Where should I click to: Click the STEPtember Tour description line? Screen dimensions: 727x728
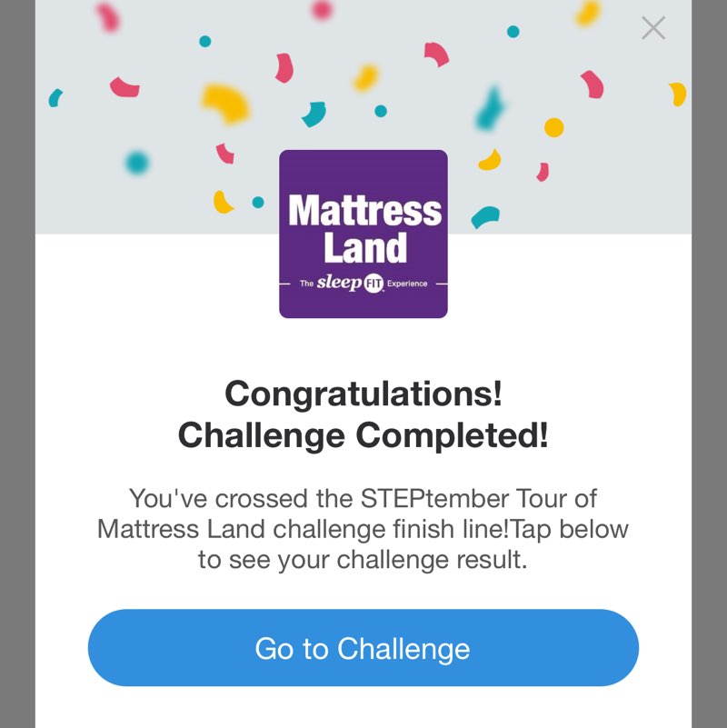(363, 498)
